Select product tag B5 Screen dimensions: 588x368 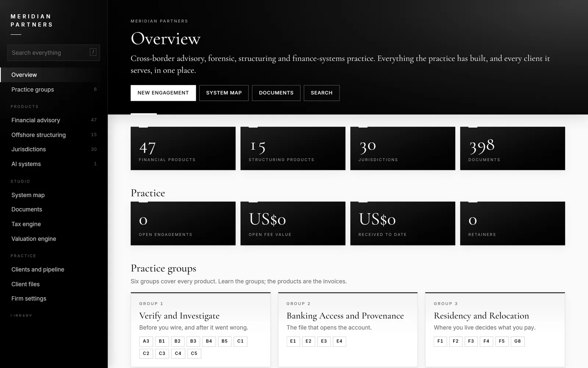(x=225, y=342)
